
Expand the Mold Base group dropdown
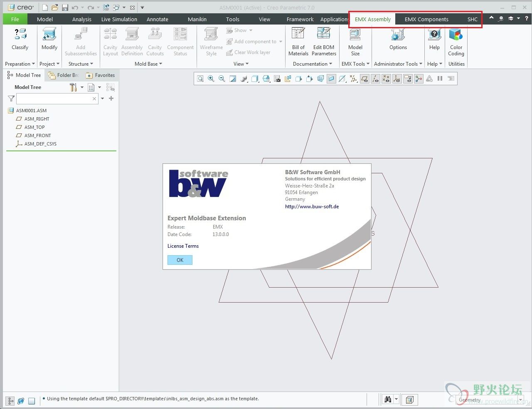tap(148, 64)
